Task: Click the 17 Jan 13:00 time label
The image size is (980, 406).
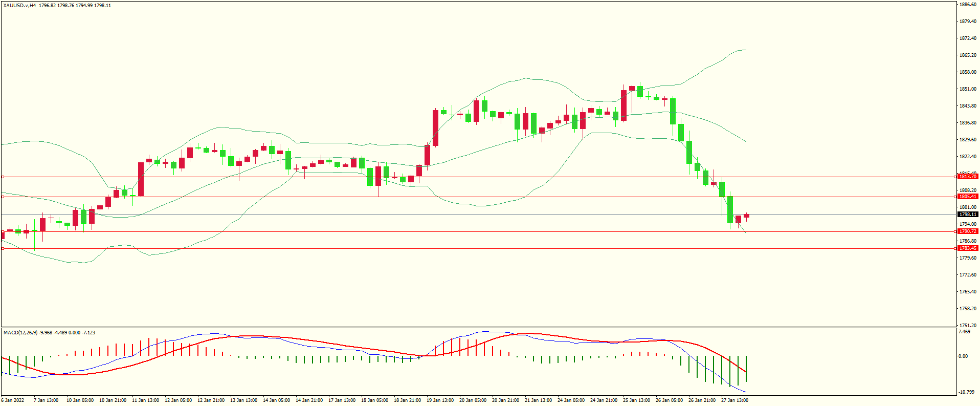Action: [342, 400]
